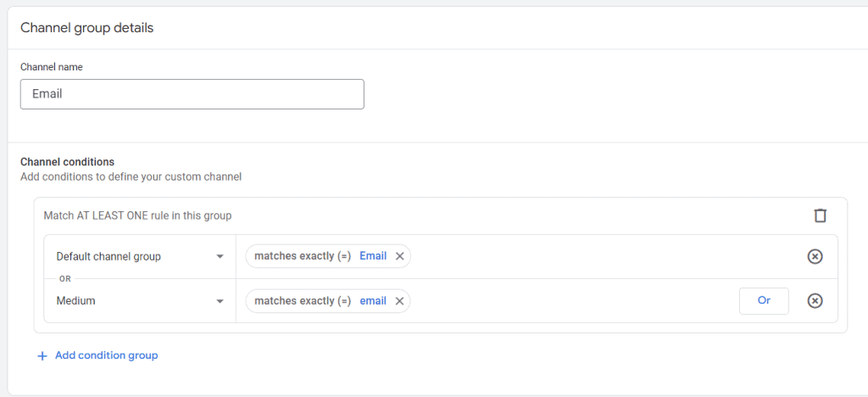This screenshot has height=397, width=868.
Task: Click the caret arrow next to Medium
Action: pos(220,301)
